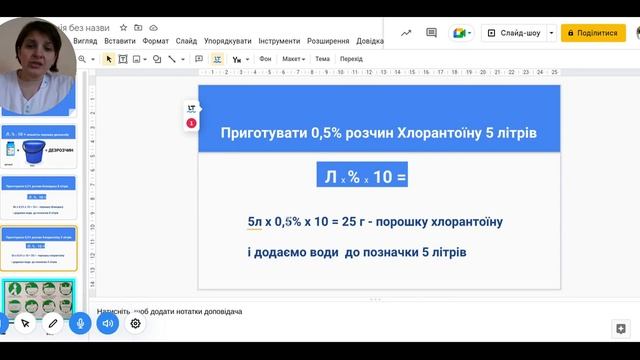The width and height of the screenshot is (640, 360).
Task: Click the text 'і додаємо води до позначки 5 літрів'
Action: (x=357, y=252)
